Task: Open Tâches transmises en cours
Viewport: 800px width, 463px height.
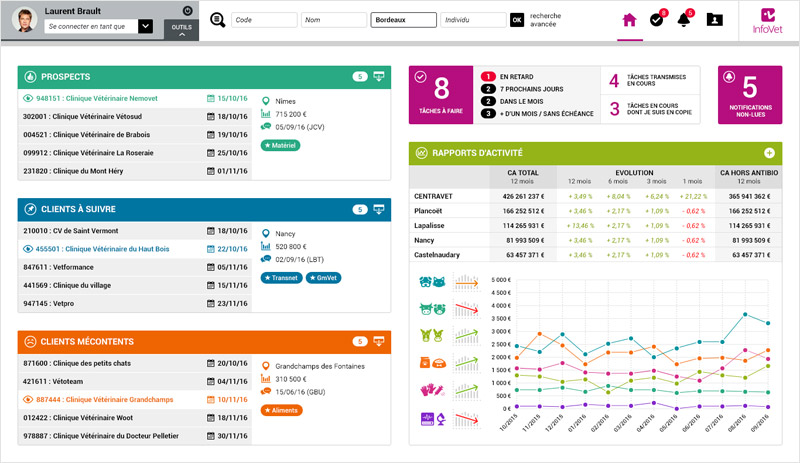Action: point(650,80)
